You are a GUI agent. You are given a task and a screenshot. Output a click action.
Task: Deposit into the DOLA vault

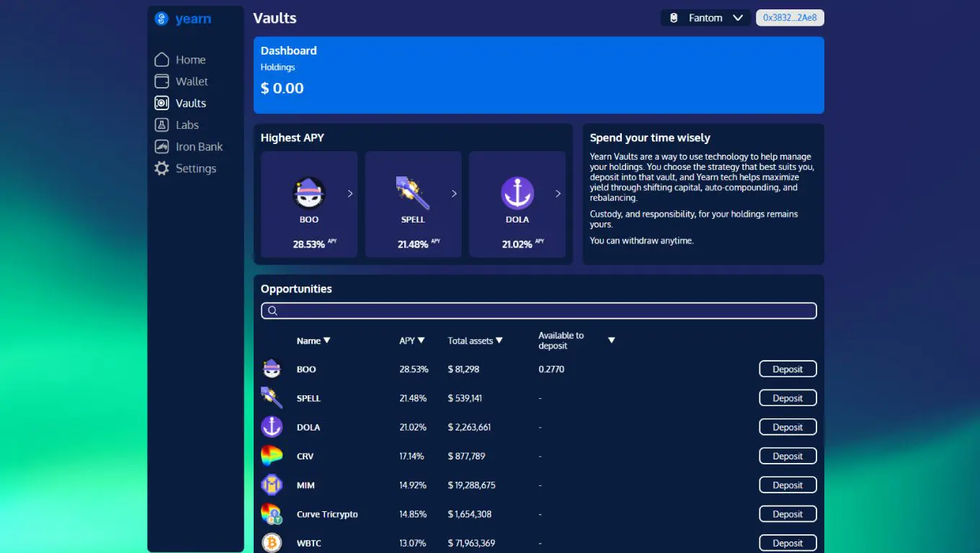(788, 427)
